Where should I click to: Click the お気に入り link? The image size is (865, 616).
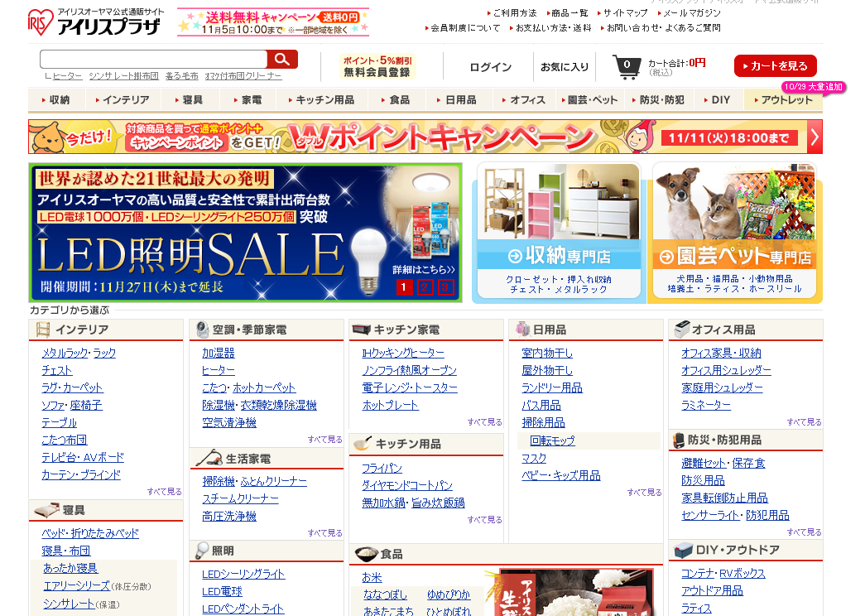565,67
